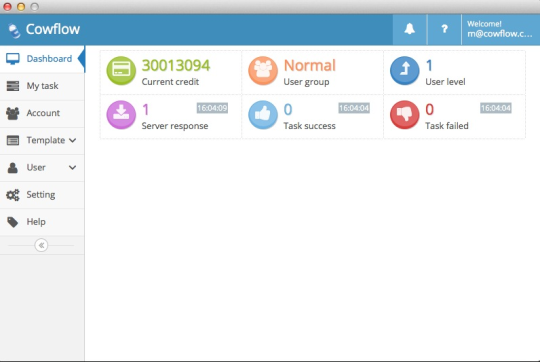
Task: Click the Task failed label
Action: pos(447,126)
